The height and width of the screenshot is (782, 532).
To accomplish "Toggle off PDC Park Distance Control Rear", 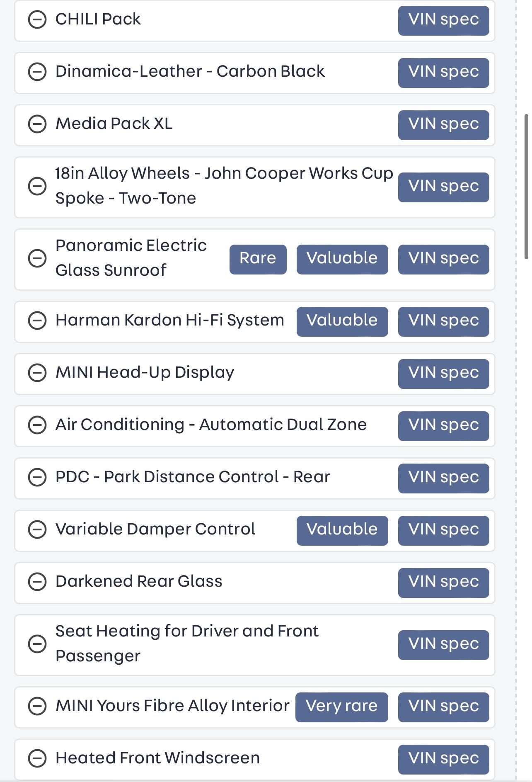I will point(37,477).
